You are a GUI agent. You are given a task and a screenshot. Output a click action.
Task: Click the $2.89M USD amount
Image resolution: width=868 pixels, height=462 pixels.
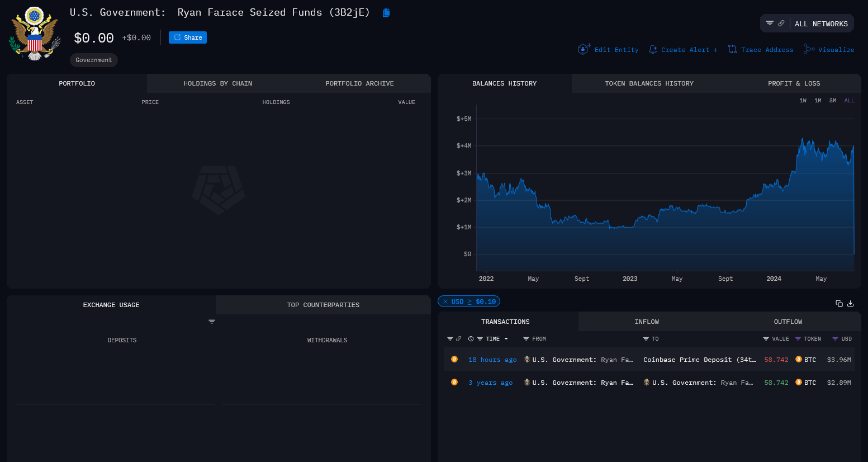839,383
